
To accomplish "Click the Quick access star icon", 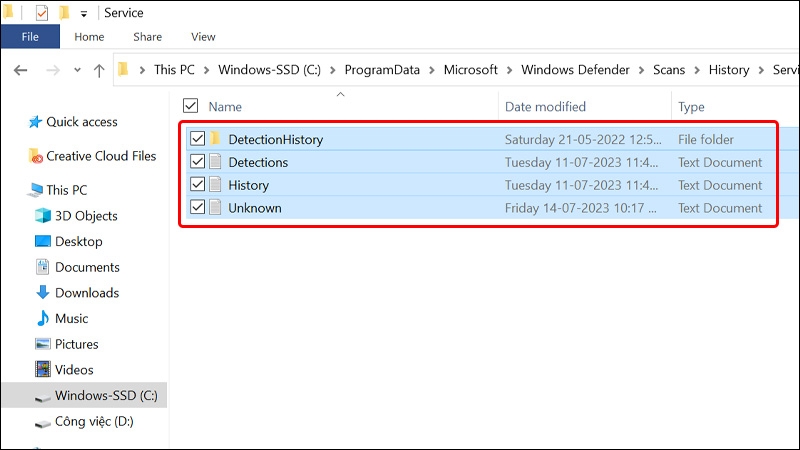I will (x=35, y=121).
